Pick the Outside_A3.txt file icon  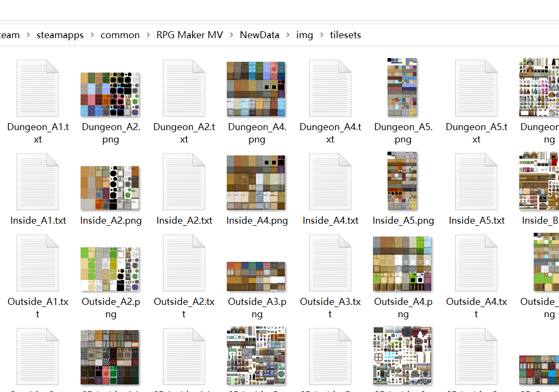coord(330,263)
